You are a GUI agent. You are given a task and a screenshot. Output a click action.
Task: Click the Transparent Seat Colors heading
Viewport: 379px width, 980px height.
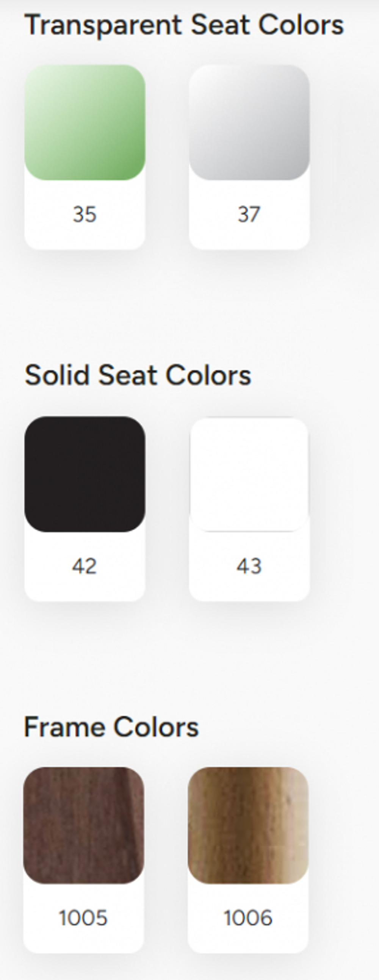(x=184, y=25)
